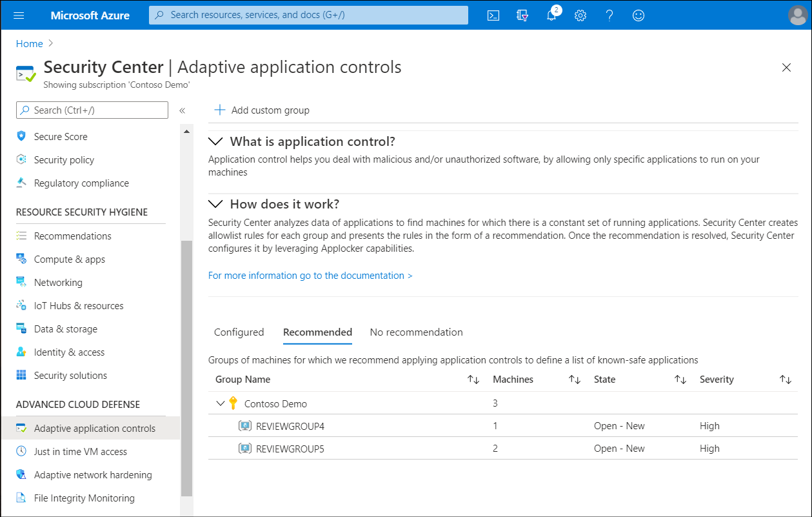Launch Cloud Shell from the top bar
This screenshot has width=812, height=517.
493,15
